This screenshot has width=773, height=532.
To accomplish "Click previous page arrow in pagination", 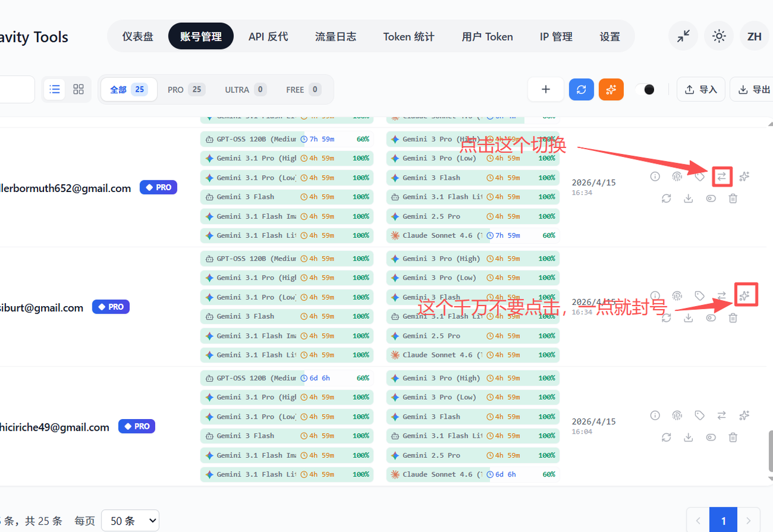I will pyautogui.click(x=698, y=520).
